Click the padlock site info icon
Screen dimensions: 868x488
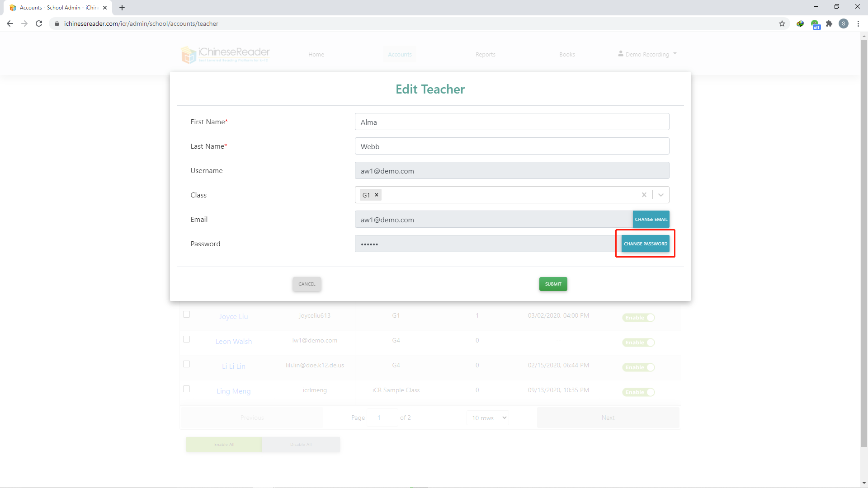pyautogui.click(x=57, y=23)
